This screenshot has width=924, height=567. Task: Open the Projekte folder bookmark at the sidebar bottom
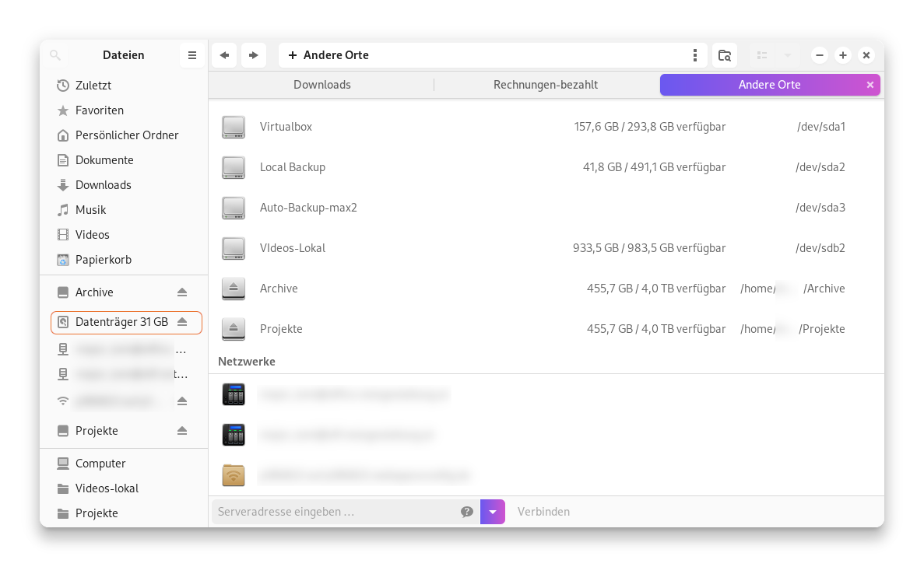point(124,513)
